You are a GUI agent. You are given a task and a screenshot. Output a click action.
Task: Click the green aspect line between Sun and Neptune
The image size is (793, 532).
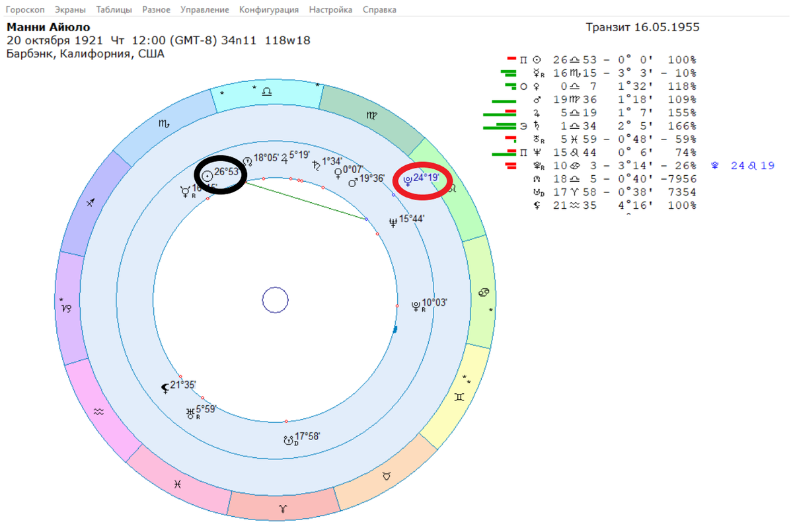[x=307, y=200]
